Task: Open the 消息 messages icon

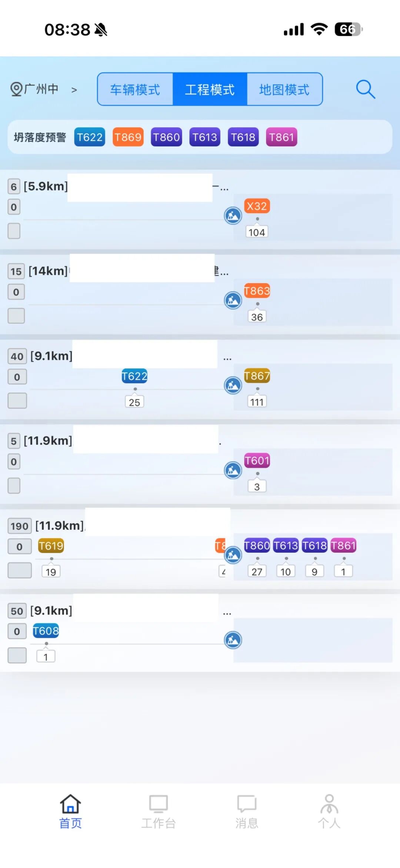Action: tap(246, 804)
